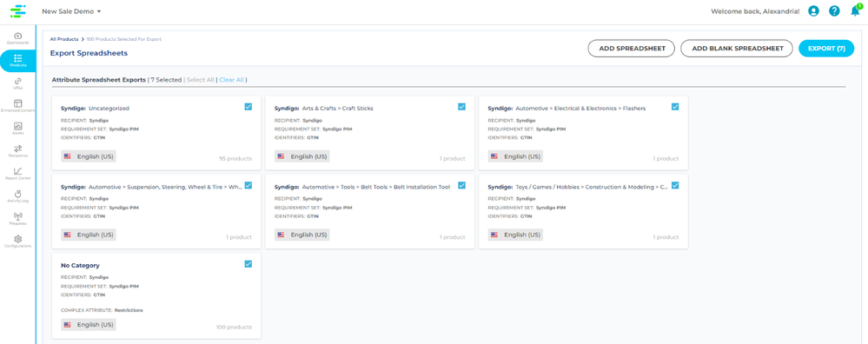Open the Assets sidebar icon

[17, 126]
